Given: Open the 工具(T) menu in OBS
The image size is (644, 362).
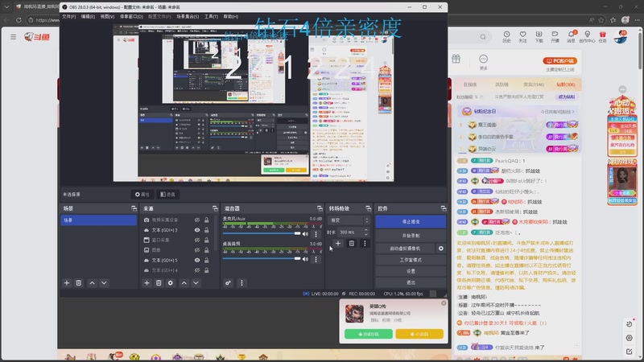Looking at the screenshot, I should click(211, 16).
